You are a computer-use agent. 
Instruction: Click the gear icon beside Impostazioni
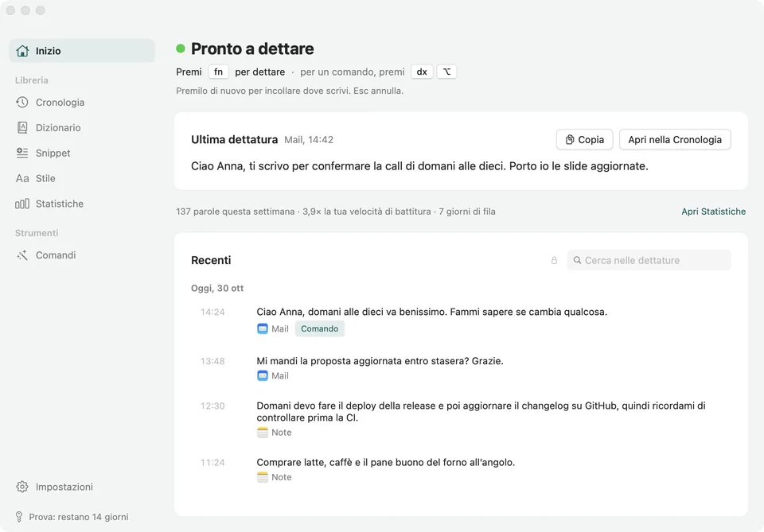22,487
